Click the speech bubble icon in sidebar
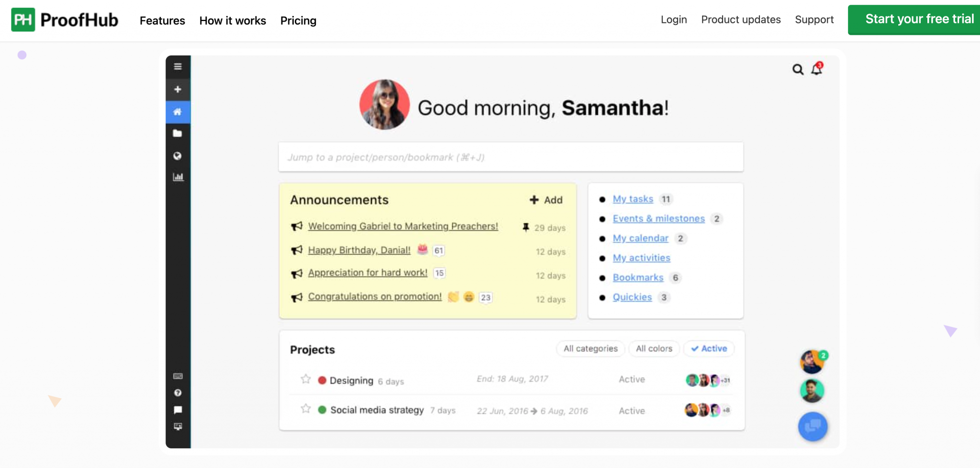980x468 pixels. [178, 410]
